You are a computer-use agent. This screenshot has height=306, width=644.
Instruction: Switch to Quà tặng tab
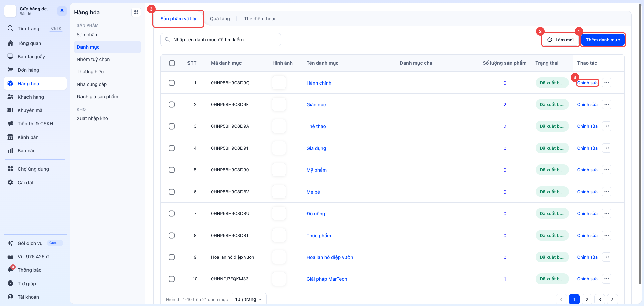(x=220, y=19)
